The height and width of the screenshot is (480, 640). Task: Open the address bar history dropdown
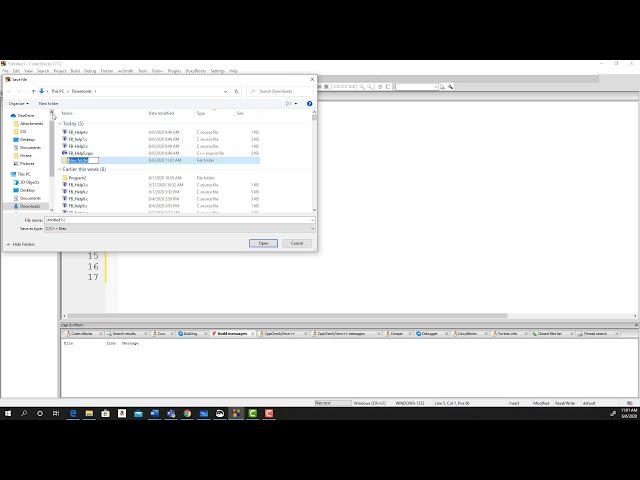point(225,91)
